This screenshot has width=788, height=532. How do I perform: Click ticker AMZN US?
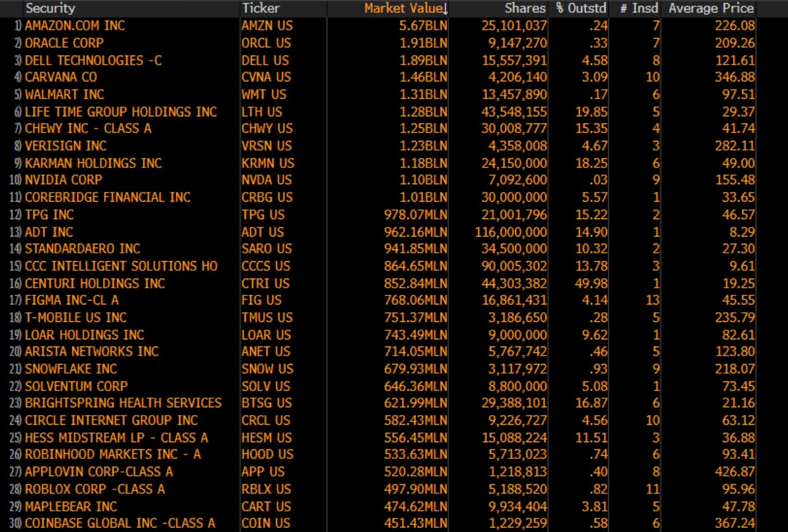coord(267,26)
